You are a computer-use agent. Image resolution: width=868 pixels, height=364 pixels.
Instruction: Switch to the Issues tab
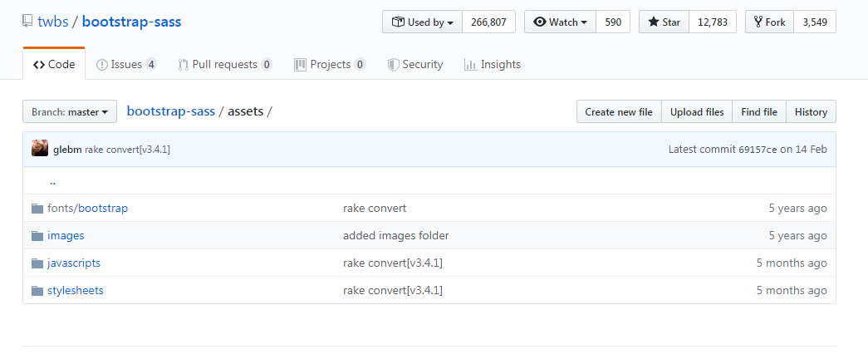coord(126,64)
